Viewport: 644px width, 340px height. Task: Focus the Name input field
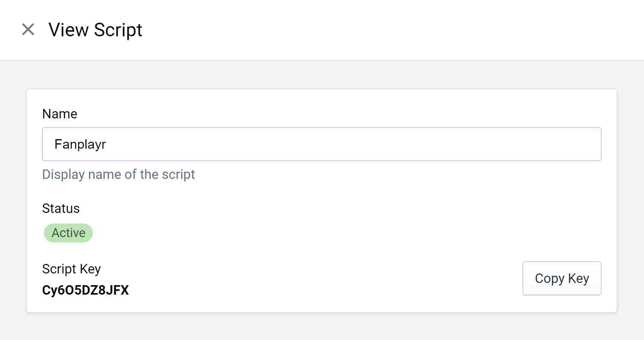pyautogui.click(x=322, y=144)
